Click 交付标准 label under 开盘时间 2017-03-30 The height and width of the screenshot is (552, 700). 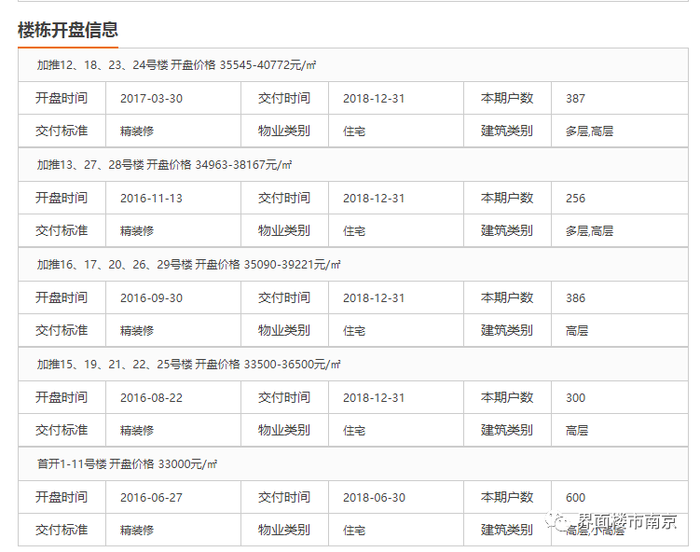click(x=62, y=131)
